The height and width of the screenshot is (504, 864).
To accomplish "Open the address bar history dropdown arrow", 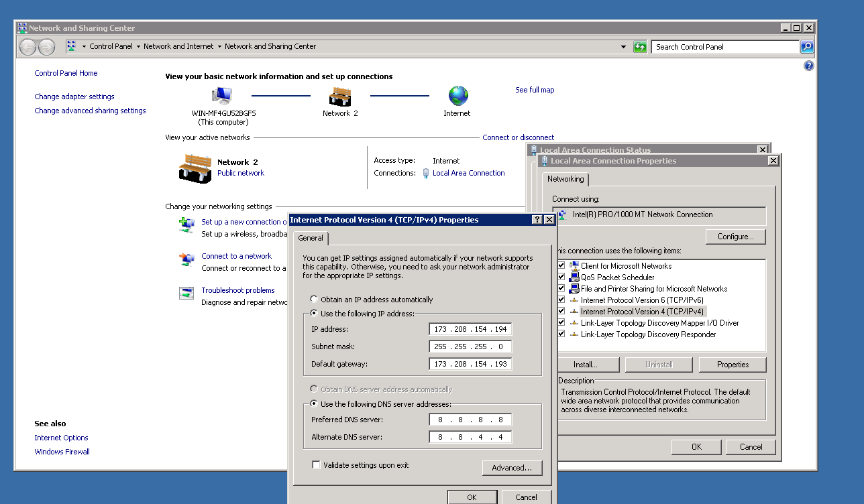I will [x=624, y=47].
